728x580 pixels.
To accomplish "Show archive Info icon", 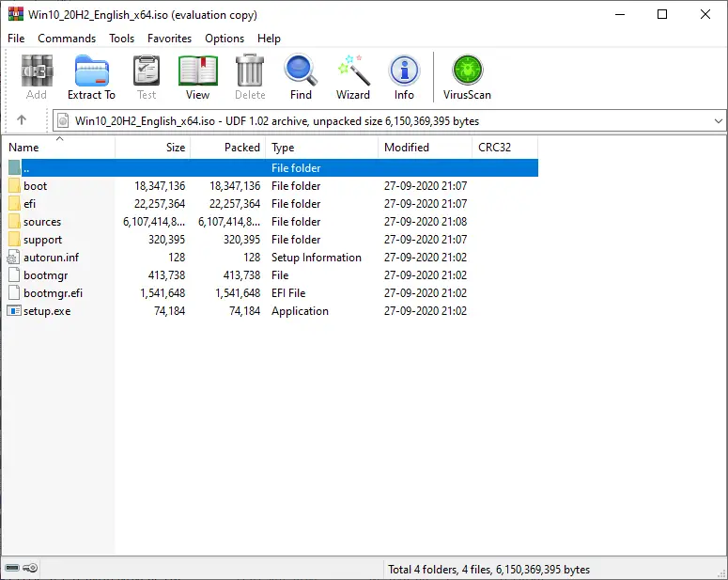I will pyautogui.click(x=404, y=71).
